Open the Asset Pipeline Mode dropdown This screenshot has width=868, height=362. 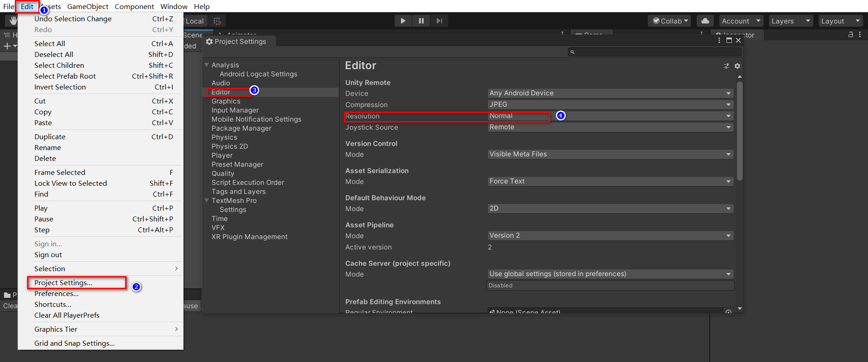(610, 235)
